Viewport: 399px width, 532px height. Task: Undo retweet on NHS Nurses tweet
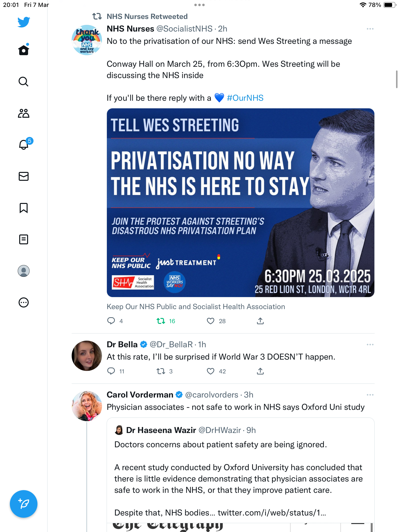click(x=161, y=321)
